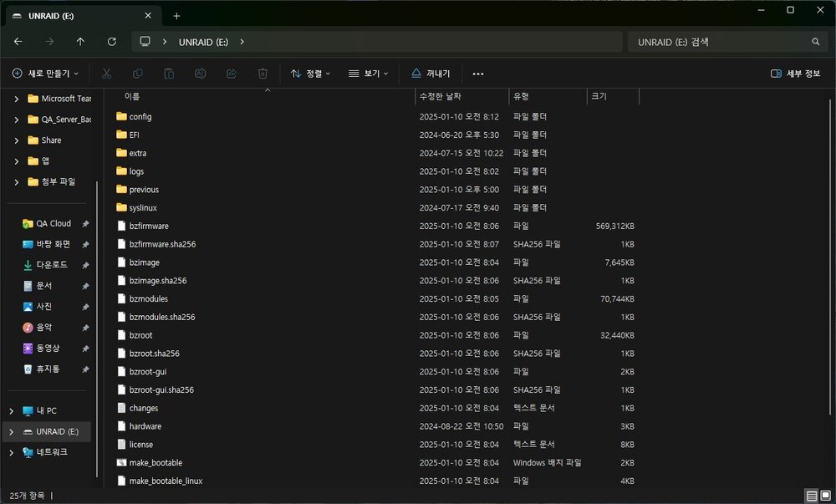Click the Cut scissors icon
Viewport: 836px width, 504px height.
[x=107, y=74]
